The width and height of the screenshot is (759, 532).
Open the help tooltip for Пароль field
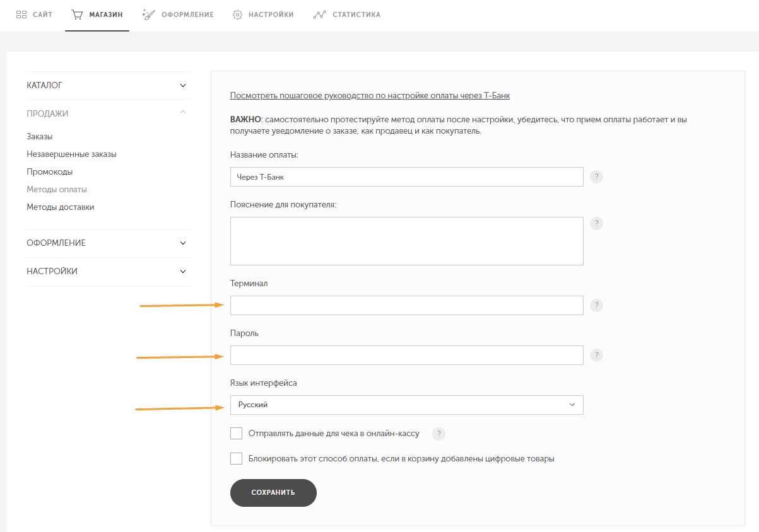pyautogui.click(x=596, y=356)
